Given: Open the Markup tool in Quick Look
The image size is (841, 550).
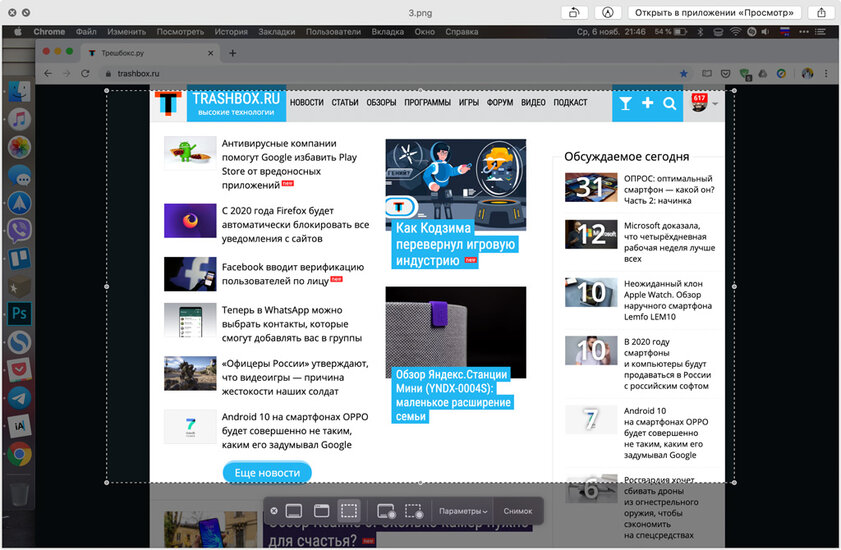Looking at the screenshot, I should click(x=608, y=12).
